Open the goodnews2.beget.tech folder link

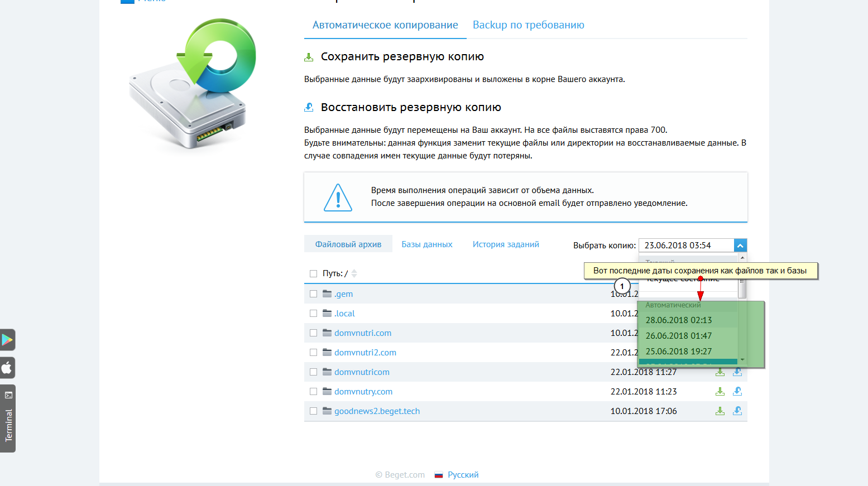click(x=377, y=411)
